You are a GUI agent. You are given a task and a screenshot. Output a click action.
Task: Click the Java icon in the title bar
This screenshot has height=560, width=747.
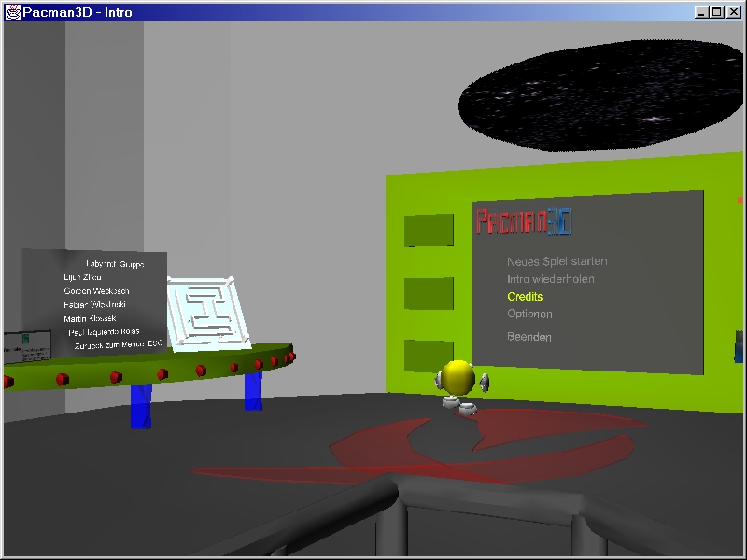pos(13,12)
